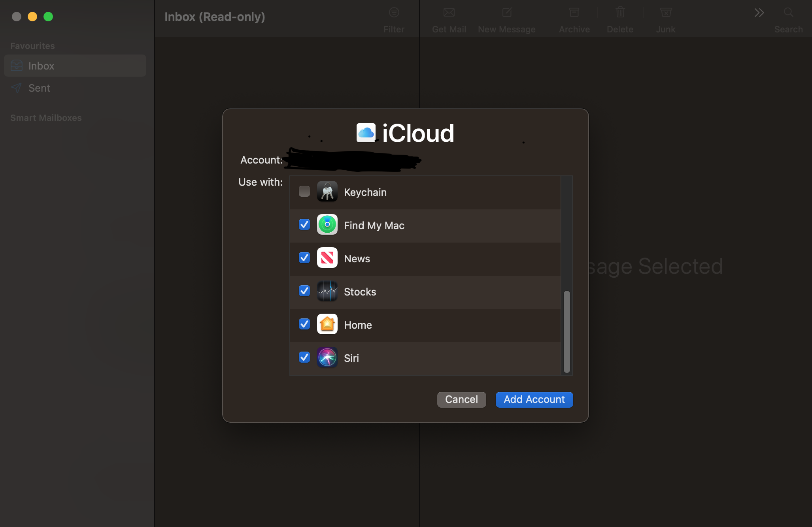
Task: Click the Archive box icon
Action: point(574,13)
